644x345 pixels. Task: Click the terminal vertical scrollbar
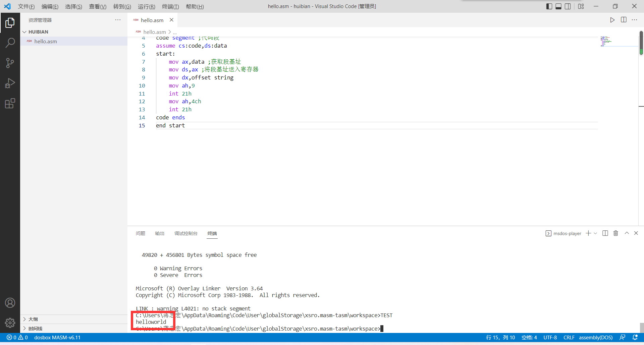coord(642,327)
